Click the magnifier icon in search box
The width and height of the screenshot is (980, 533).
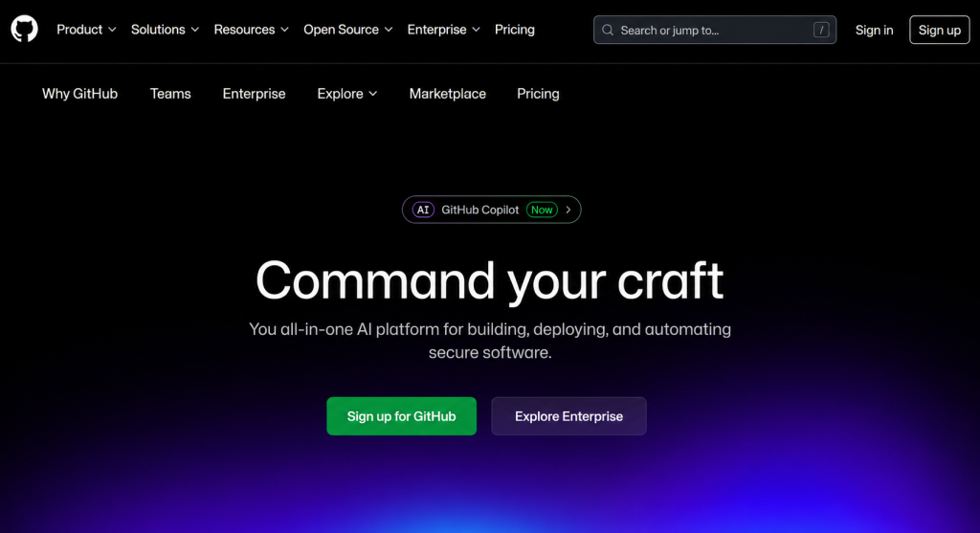(x=608, y=30)
